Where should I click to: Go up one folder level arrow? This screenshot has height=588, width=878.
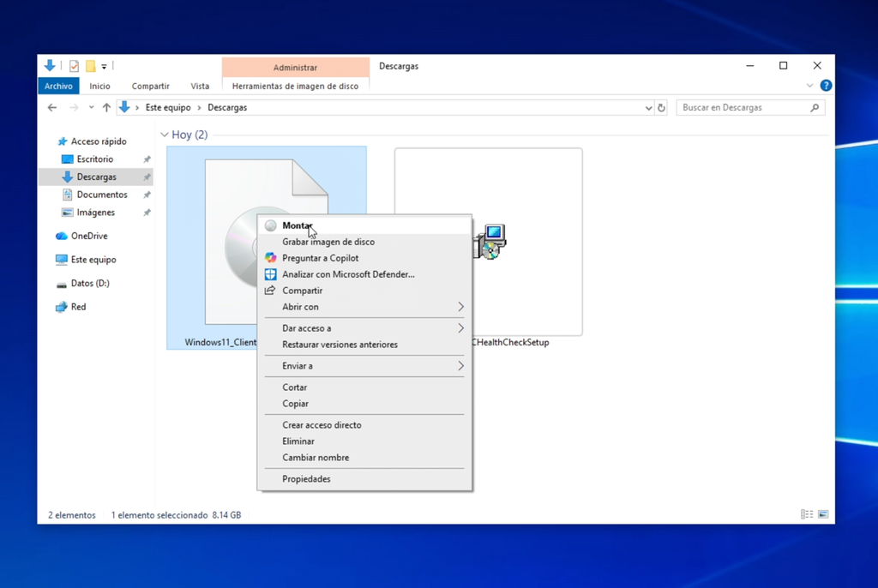(106, 107)
